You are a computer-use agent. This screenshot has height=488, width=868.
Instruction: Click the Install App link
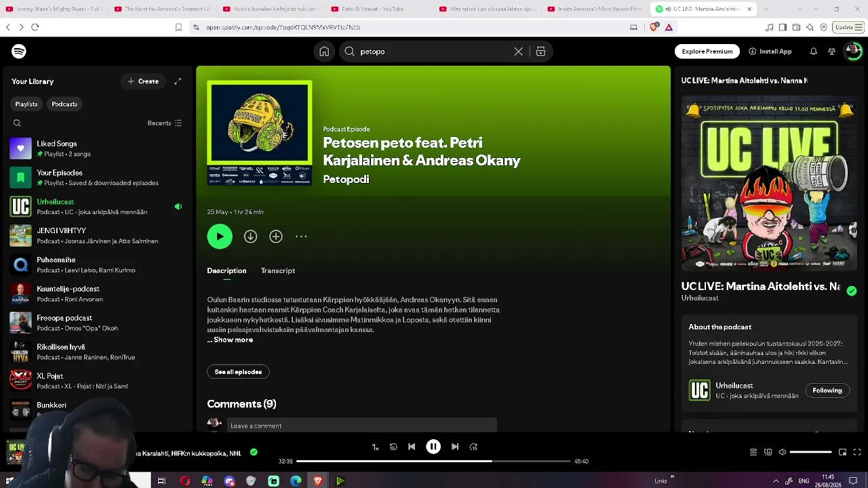(x=770, y=52)
